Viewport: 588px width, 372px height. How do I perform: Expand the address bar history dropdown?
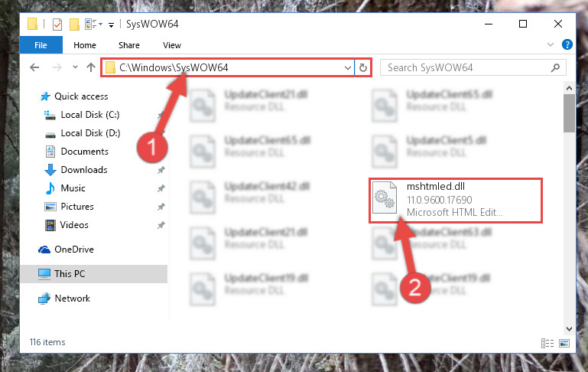coord(348,68)
